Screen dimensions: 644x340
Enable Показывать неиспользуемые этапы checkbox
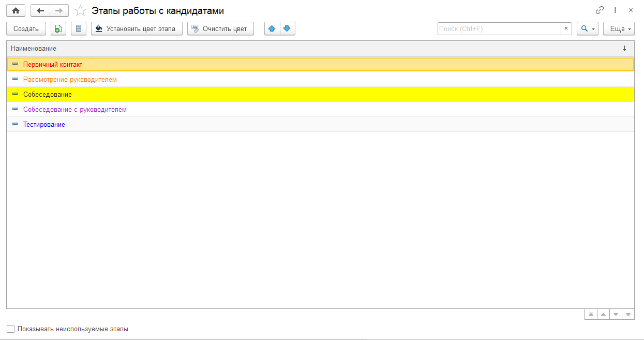click(x=10, y=329)
